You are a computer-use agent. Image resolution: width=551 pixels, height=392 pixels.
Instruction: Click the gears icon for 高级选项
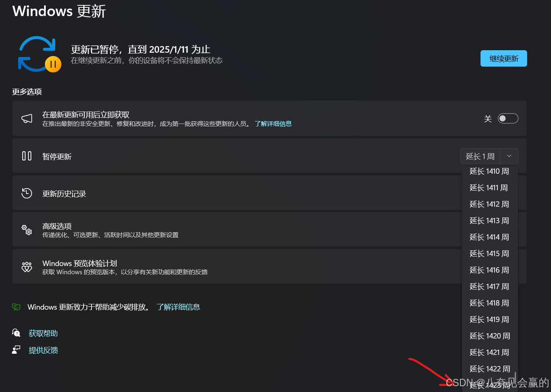[x=27, y=230]
